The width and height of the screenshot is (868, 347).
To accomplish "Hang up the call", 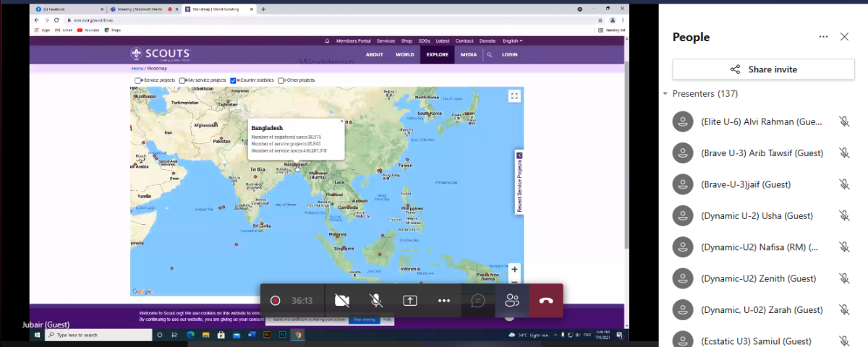I will pos(546,301).
